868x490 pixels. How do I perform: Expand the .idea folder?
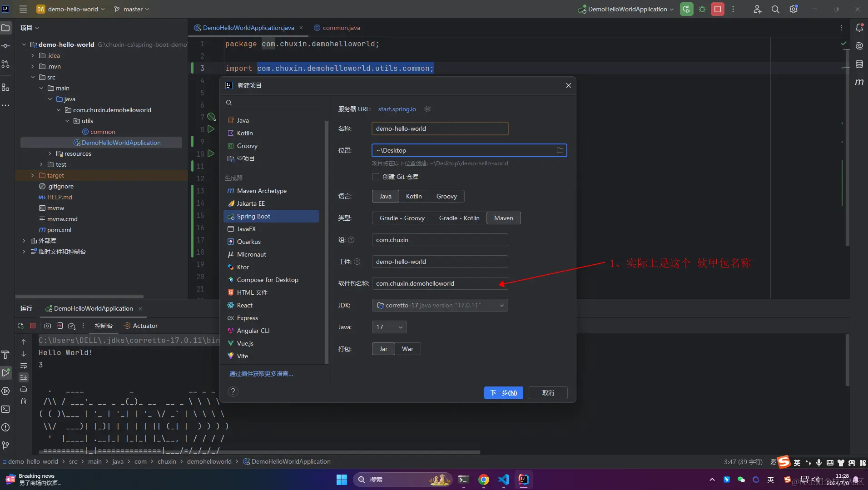tap(32, 55)
